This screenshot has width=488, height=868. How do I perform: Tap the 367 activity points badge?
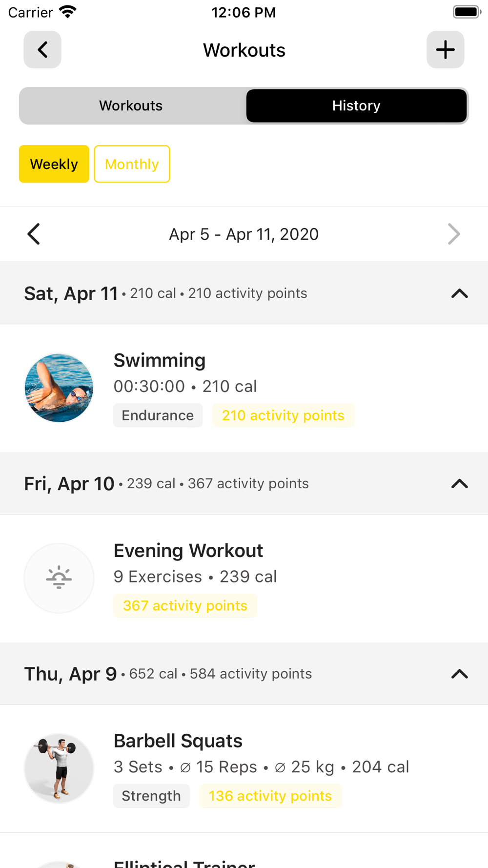pyautogui.click(x=185, y=606)
